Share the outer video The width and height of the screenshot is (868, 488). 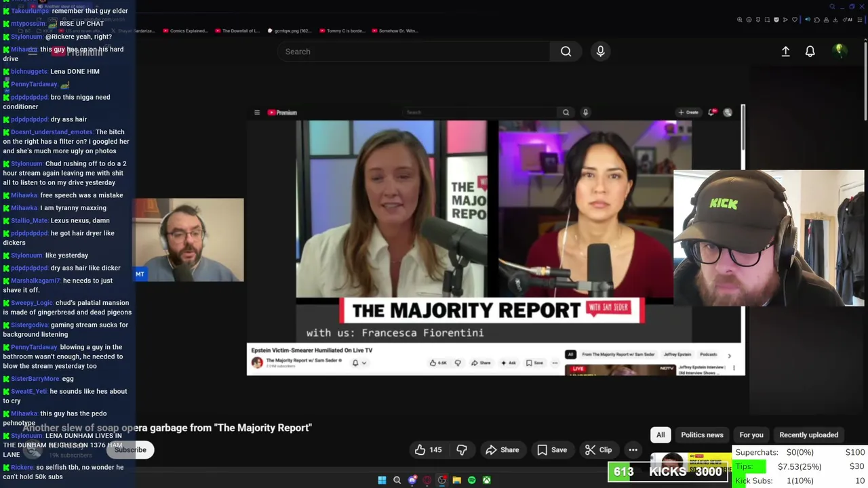coord(502,449)
